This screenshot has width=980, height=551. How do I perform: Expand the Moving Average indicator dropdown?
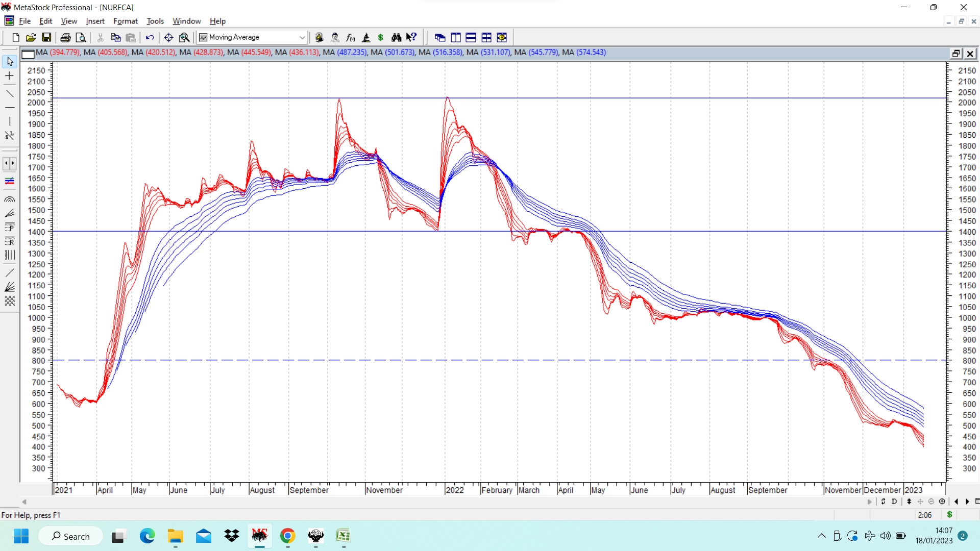coord(302,37)
